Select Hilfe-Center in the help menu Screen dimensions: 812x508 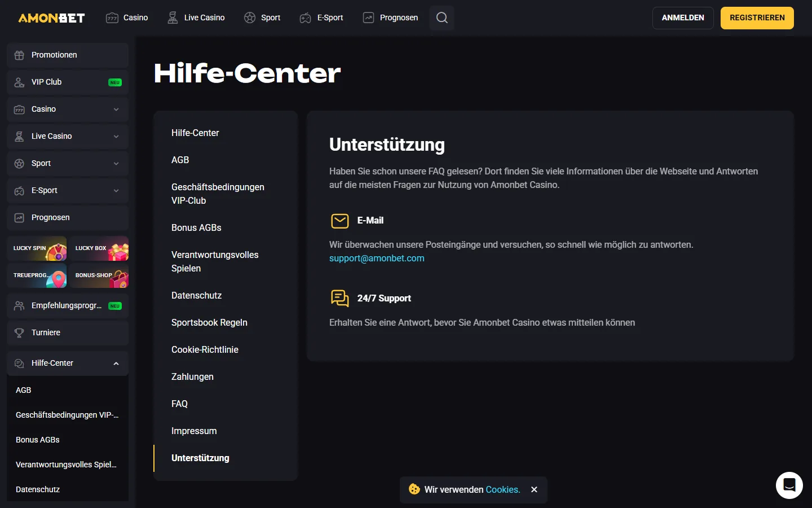coord(195,133)
